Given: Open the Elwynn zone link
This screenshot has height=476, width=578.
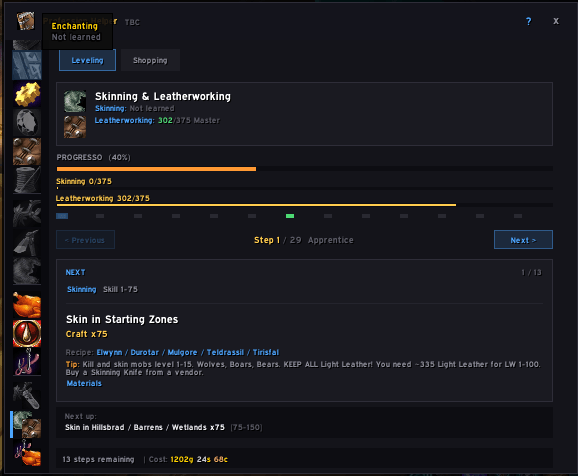Looking at the screenshot, I should (109, 352).
